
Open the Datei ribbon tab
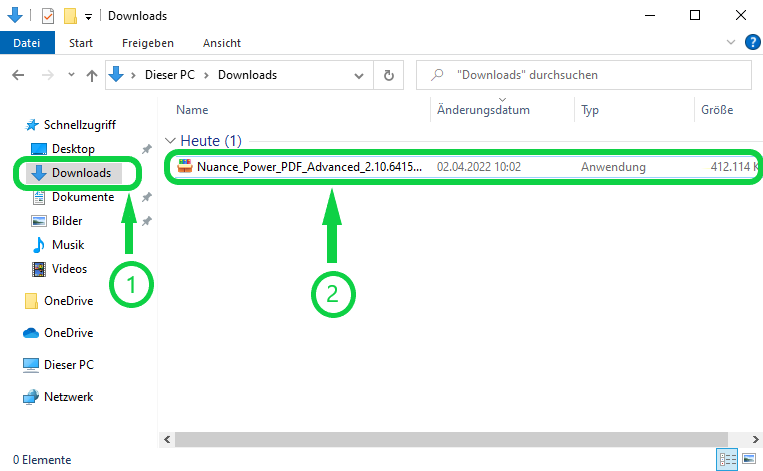tap(27, 43)
